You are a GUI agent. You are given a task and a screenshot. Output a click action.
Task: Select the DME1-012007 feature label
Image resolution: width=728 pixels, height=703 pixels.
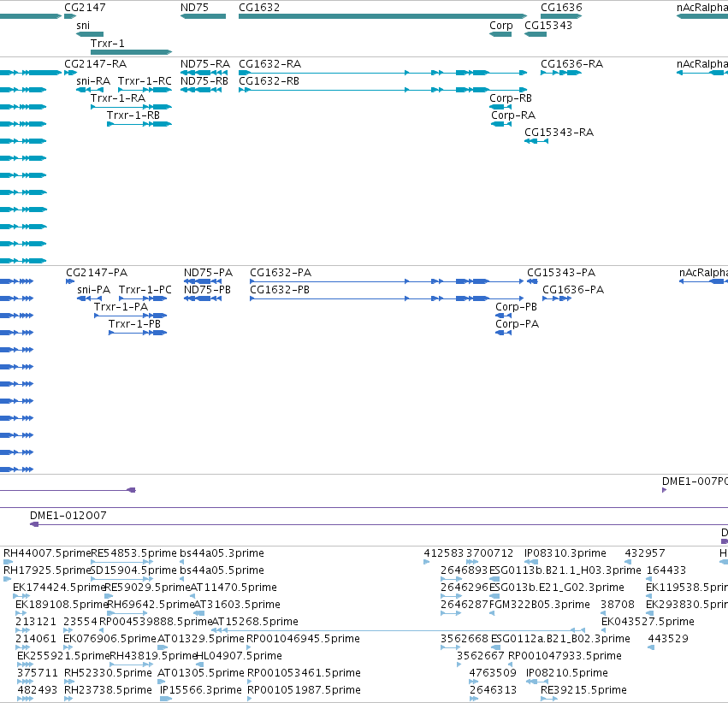coord(68,516)
